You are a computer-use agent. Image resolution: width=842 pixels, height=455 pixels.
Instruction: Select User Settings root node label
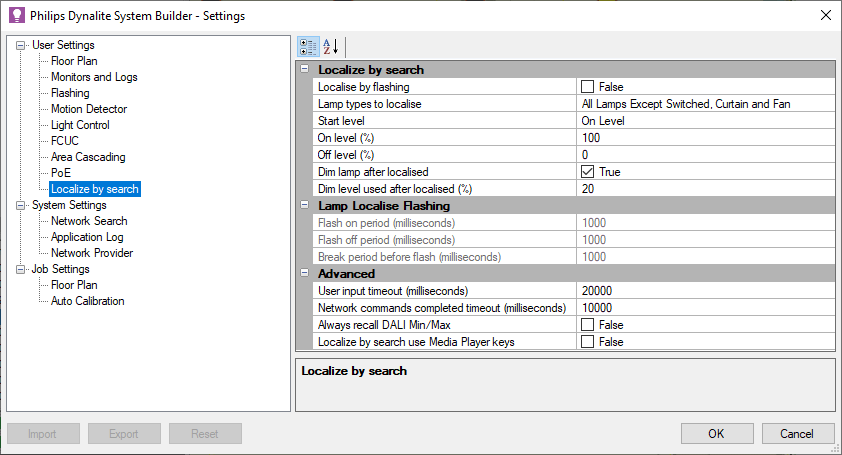63,45
